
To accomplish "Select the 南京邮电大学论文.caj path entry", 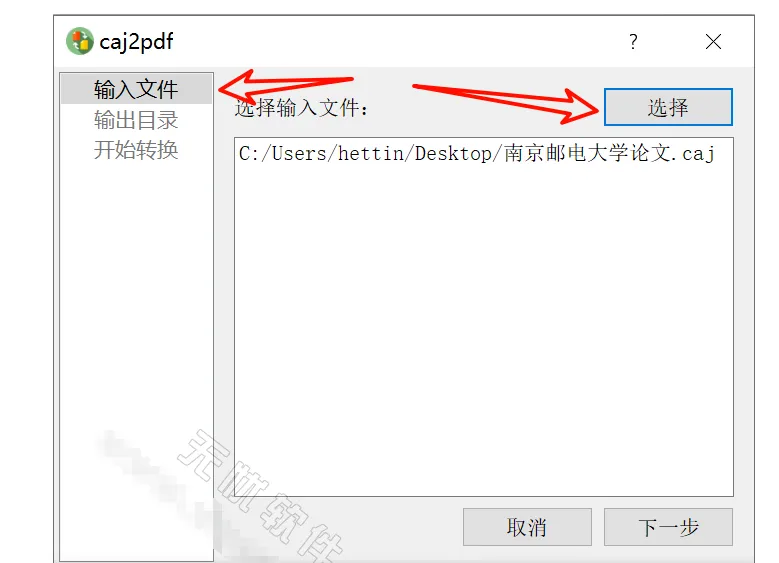I will pos(477,154).
